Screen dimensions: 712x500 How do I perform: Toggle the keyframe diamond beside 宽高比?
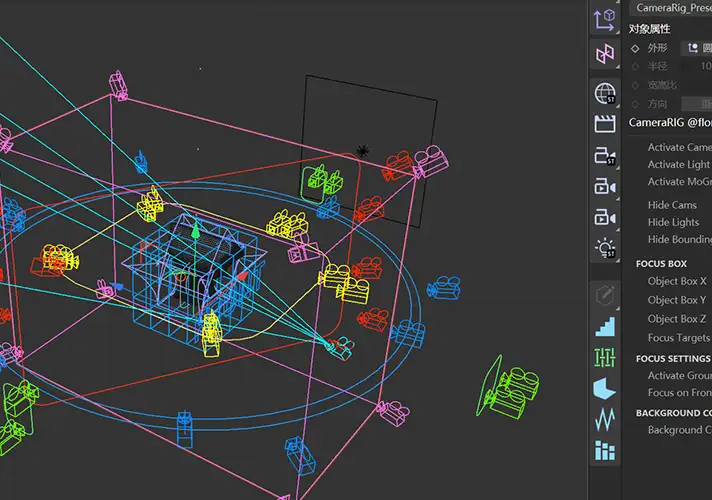[x=635, y=85]
